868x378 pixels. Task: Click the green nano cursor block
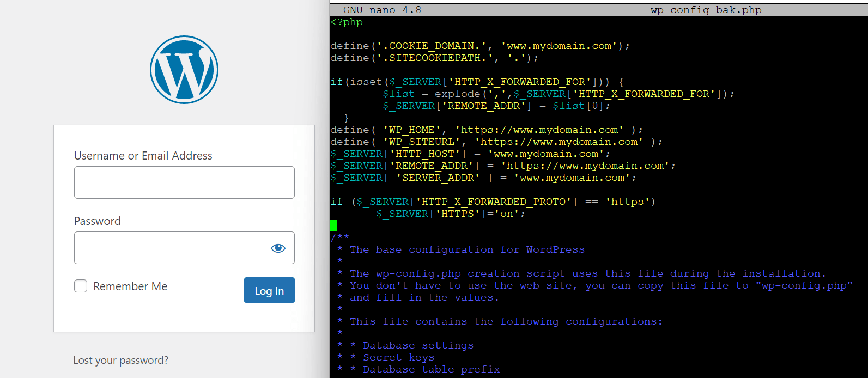point(333,225)
